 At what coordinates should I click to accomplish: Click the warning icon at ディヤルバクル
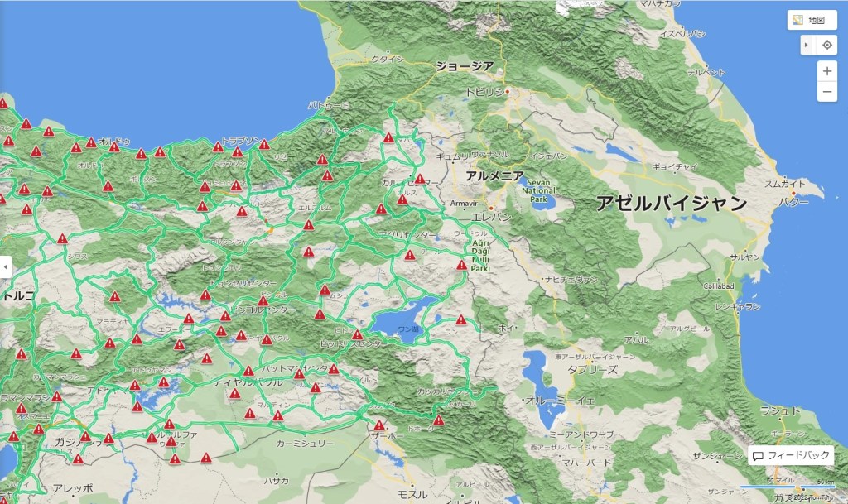(248, 371)
